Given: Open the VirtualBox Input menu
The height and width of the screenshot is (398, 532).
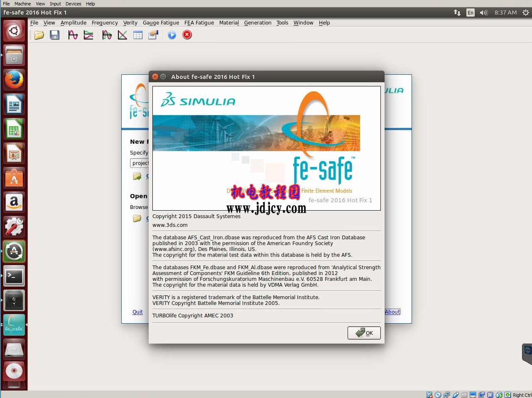Looking at the screenshot, I should [x=55, y=4].
